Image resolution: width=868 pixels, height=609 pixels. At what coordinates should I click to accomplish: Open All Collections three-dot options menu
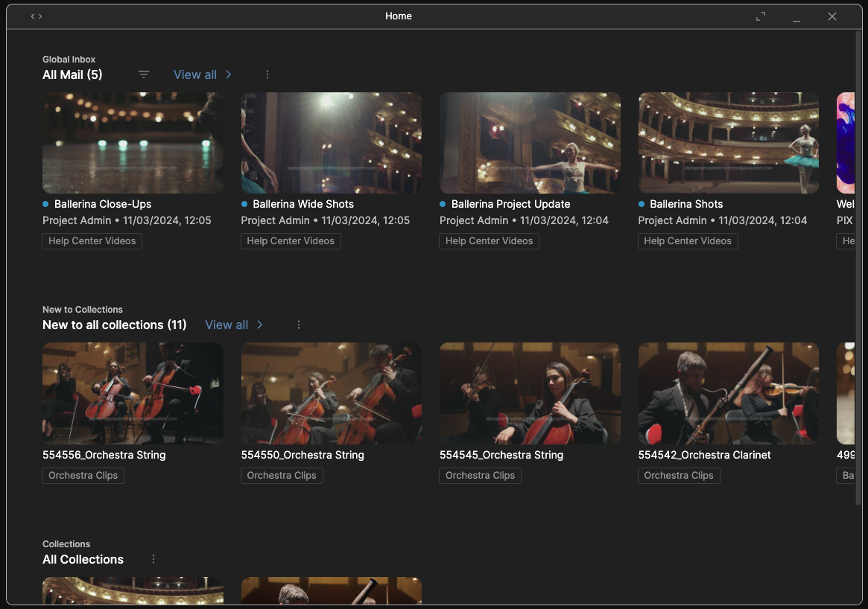pos(153,559)
